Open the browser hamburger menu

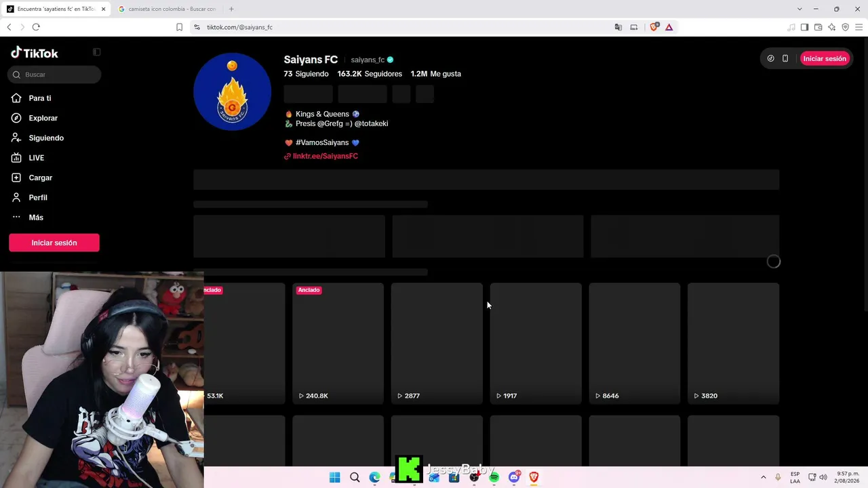pos(859,27)
